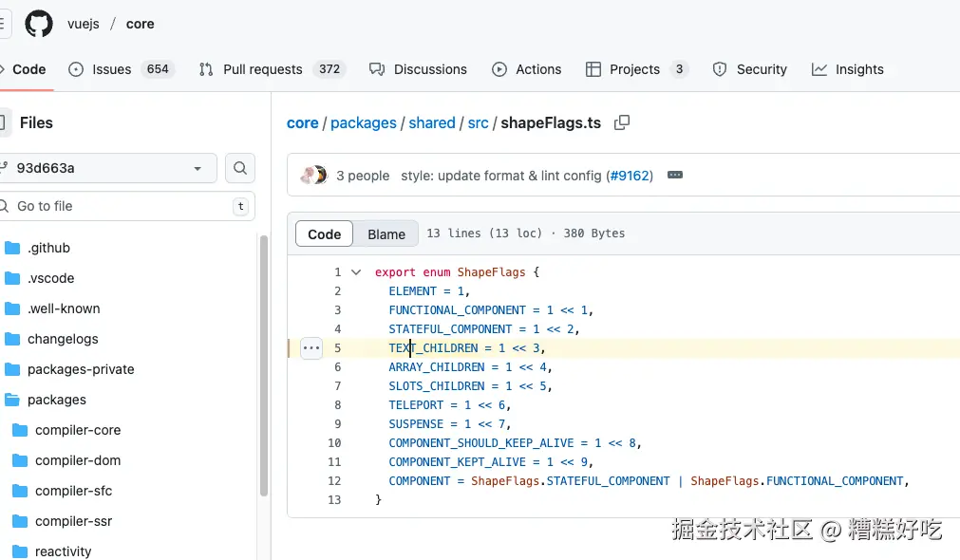Open the compiler-sfc folder

pos(73,491)
